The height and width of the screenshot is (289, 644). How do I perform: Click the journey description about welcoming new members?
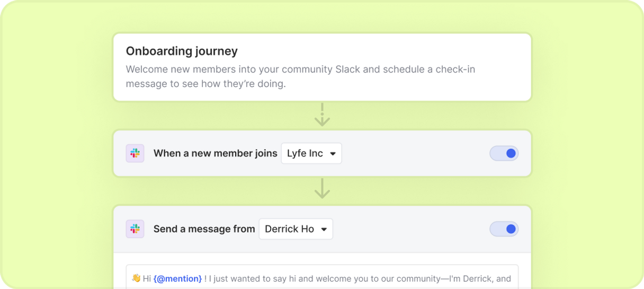click(300, 76)
